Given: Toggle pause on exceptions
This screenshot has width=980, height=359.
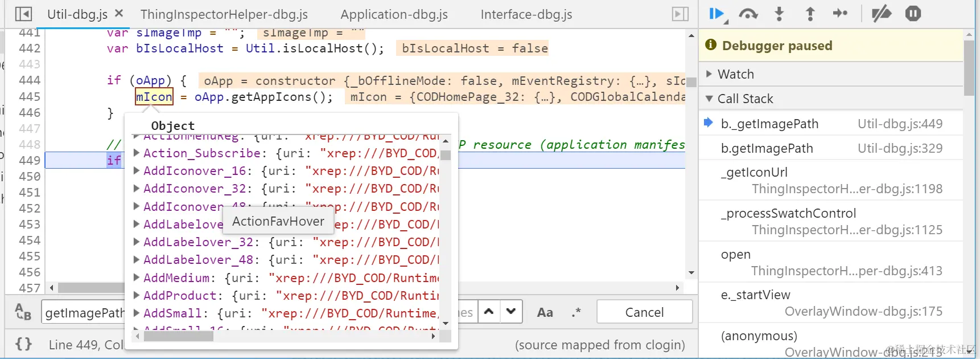Looking at the screenshot, I should pos(913,14).
